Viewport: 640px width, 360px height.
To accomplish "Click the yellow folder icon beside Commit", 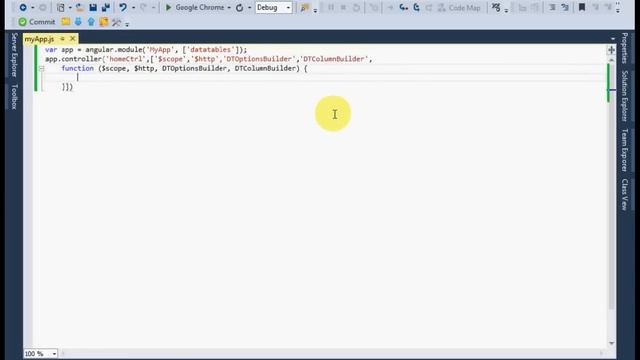I will click(x=65, y=22).
